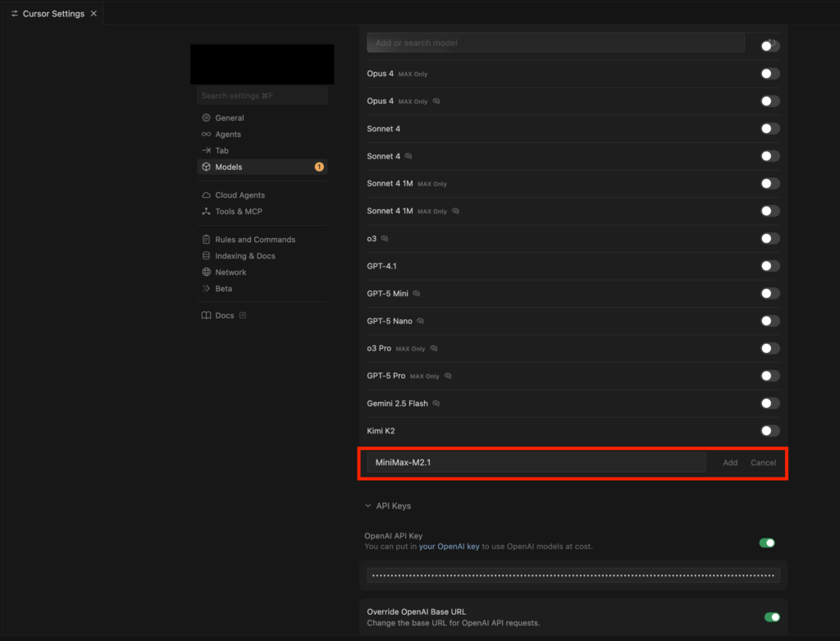Enable the Kimi K2 model toggle

point(769,431)
